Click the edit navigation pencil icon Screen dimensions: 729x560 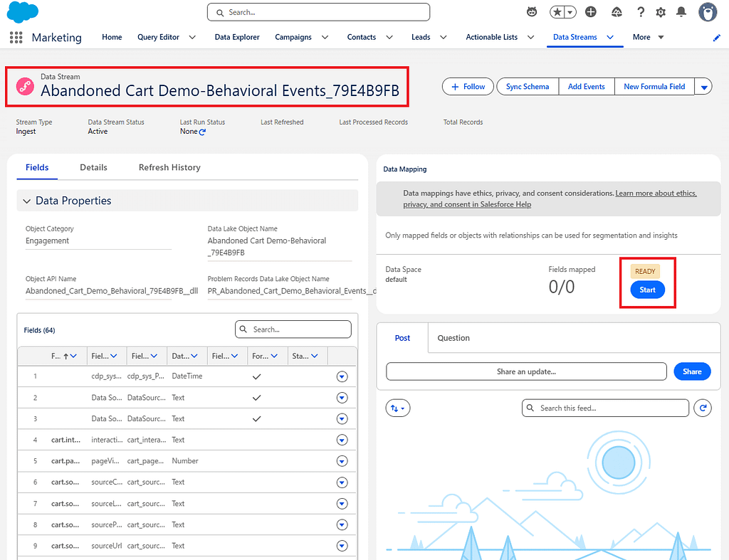pos(716,38)
